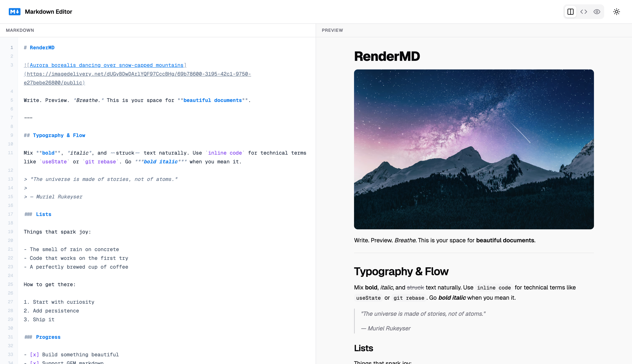Click the aurora mountains preview image
Image resolution: width=632 pixels, height=364 pixels.
[x=474, y=149]
